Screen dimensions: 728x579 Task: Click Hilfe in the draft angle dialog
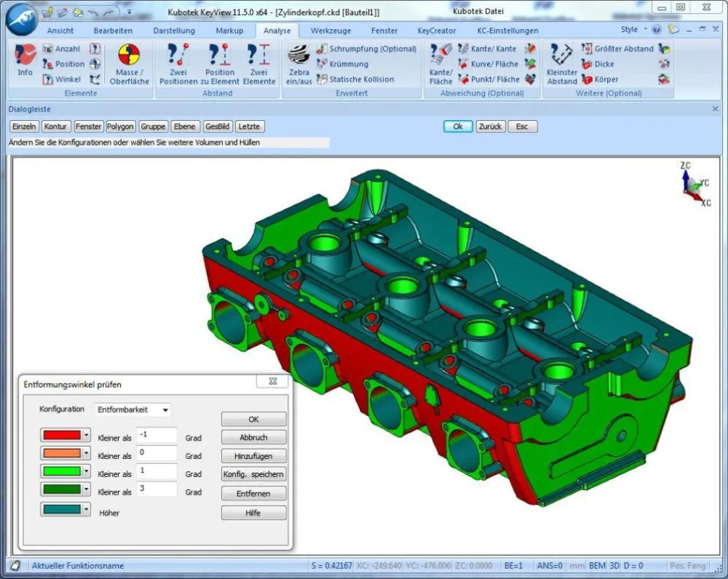tap(253, 513)
